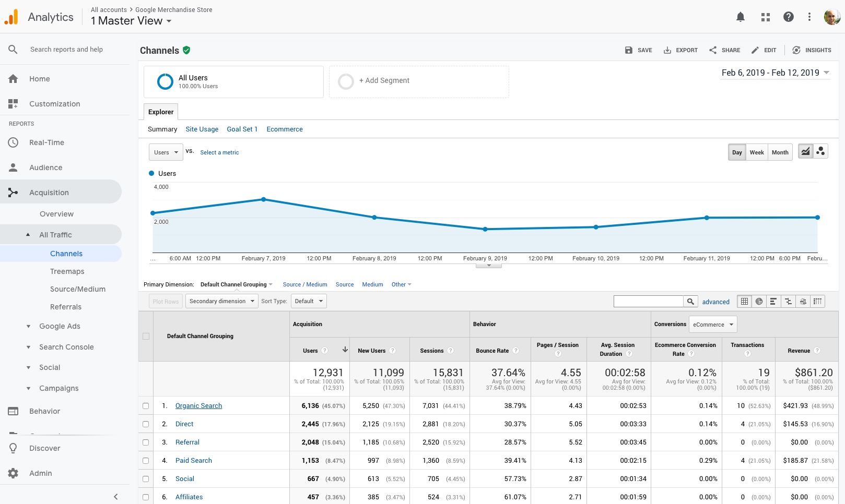Check the Referral row checkbox
The image size is (845, 504).
point(146,442)
